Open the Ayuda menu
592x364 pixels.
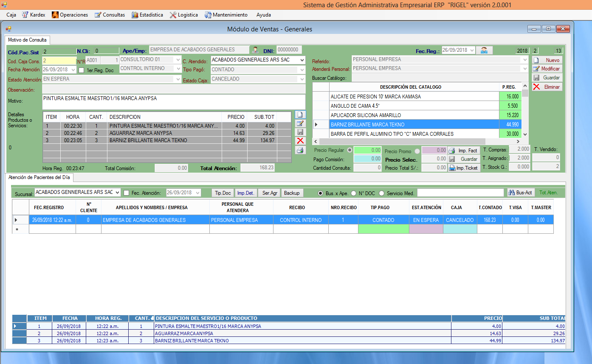264,15
